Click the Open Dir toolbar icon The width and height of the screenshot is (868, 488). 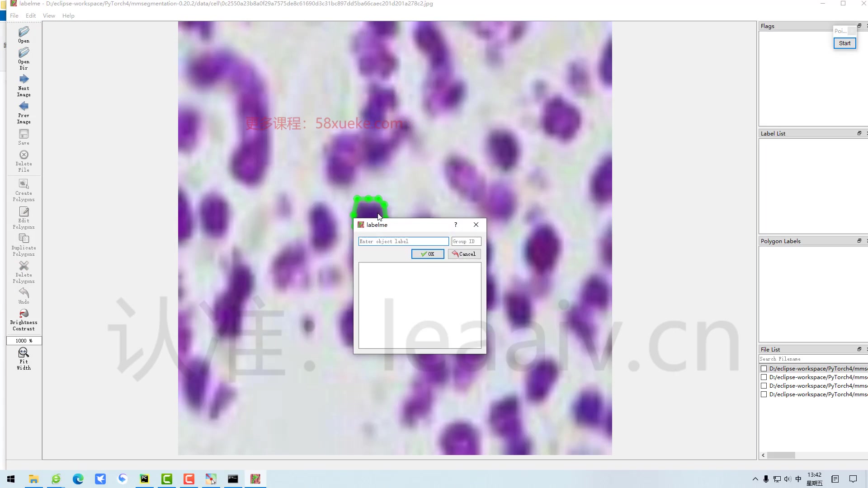pos(24,58)
